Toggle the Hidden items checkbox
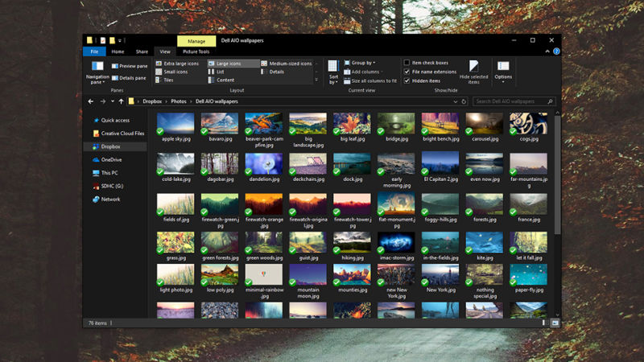Viewport: 644px width, 362px height. point(407,80)
